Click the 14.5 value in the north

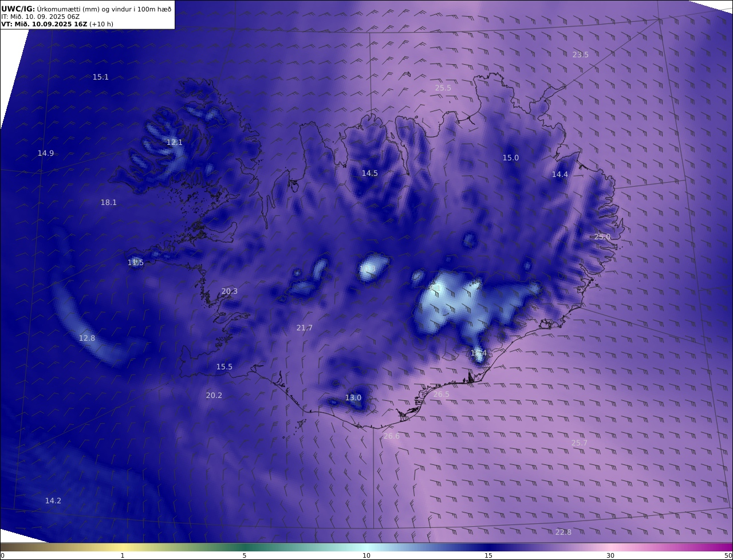[370, 173]
